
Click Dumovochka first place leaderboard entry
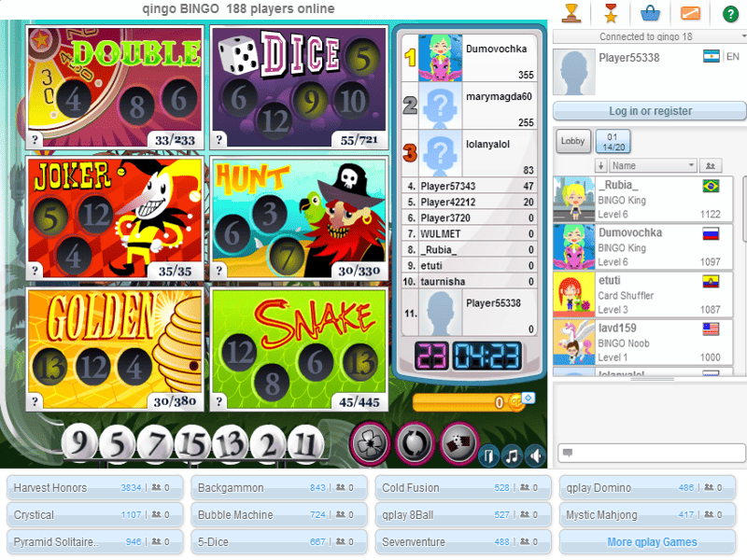470,58
